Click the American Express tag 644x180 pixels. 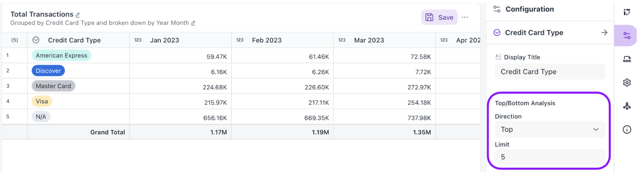(62, 55)
